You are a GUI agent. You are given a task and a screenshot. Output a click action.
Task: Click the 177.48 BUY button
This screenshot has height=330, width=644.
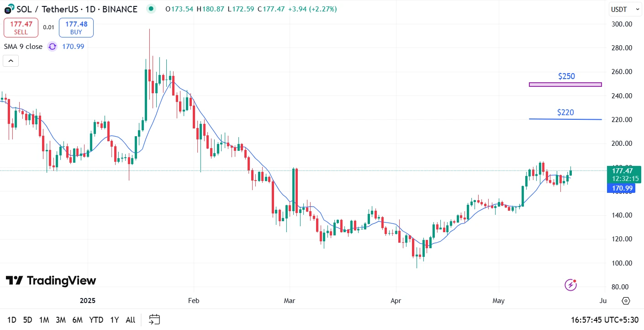[76, 27]
